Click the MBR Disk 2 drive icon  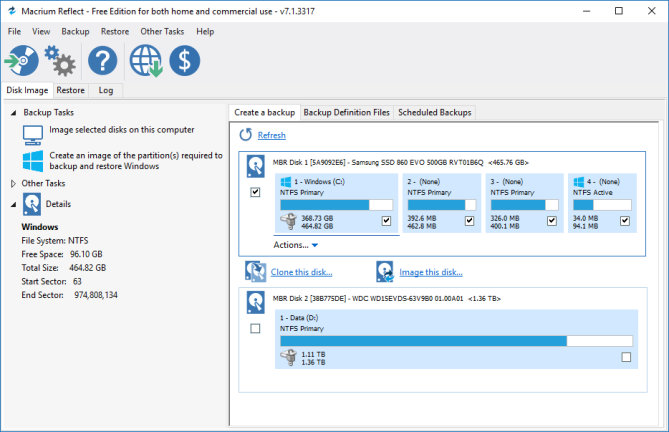[x=256, y=302]
